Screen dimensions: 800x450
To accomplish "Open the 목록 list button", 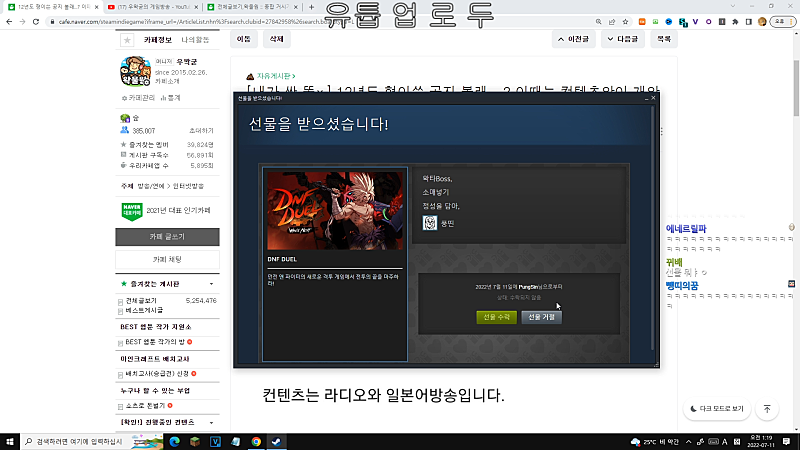I will (x=664, y=39).
